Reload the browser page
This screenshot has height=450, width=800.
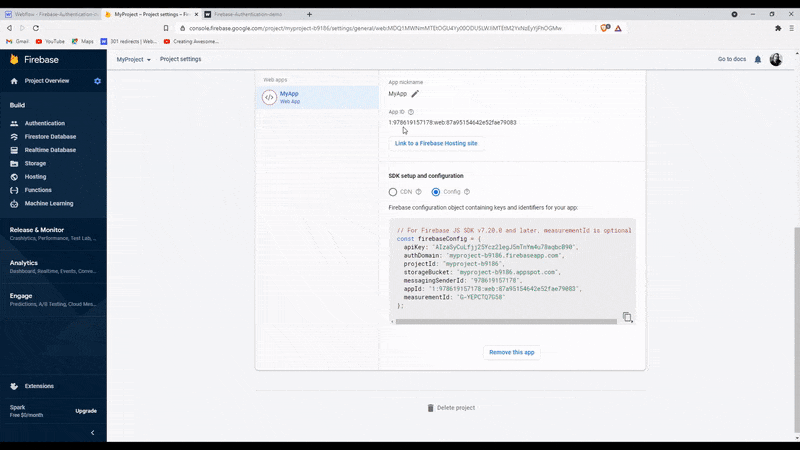pos(36,28)
